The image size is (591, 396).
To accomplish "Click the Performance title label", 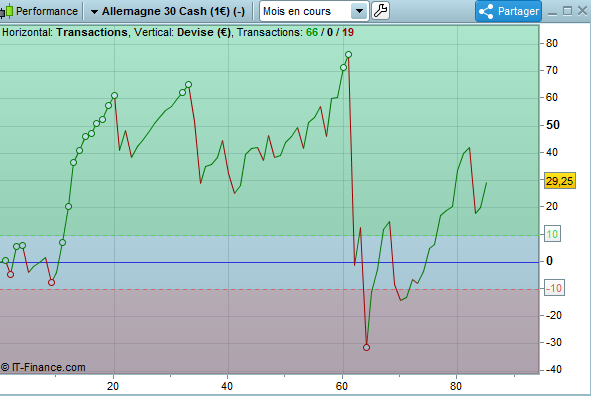I will point(47,11).
